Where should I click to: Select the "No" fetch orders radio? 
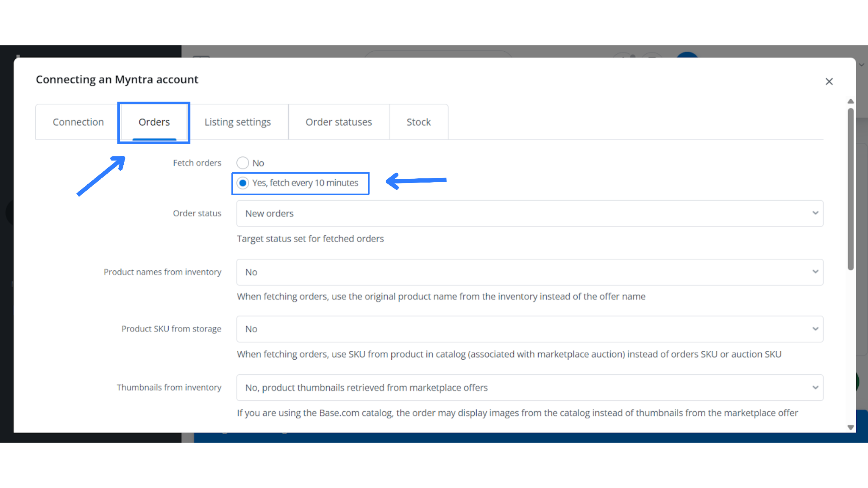click(243, 163)
